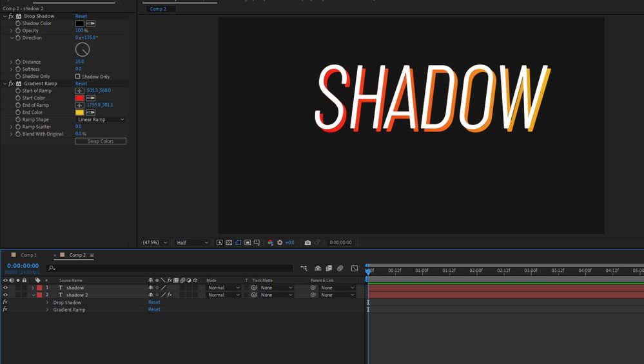Screen dimensions: 644x364
Task: Enable Frame Blending icon in timeline
Action: [x=329, y=269]
